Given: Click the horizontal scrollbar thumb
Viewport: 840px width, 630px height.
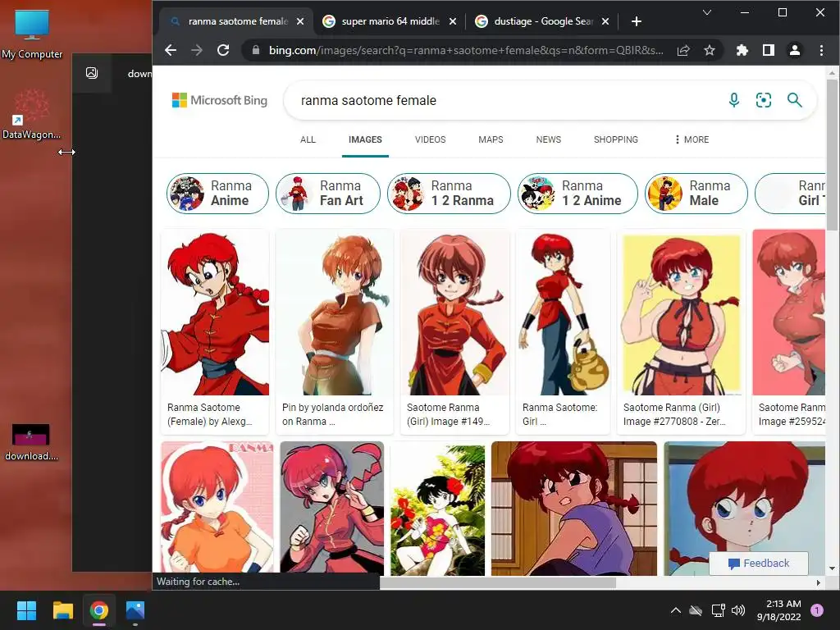Looking at the screenshot, I should 498,582.
